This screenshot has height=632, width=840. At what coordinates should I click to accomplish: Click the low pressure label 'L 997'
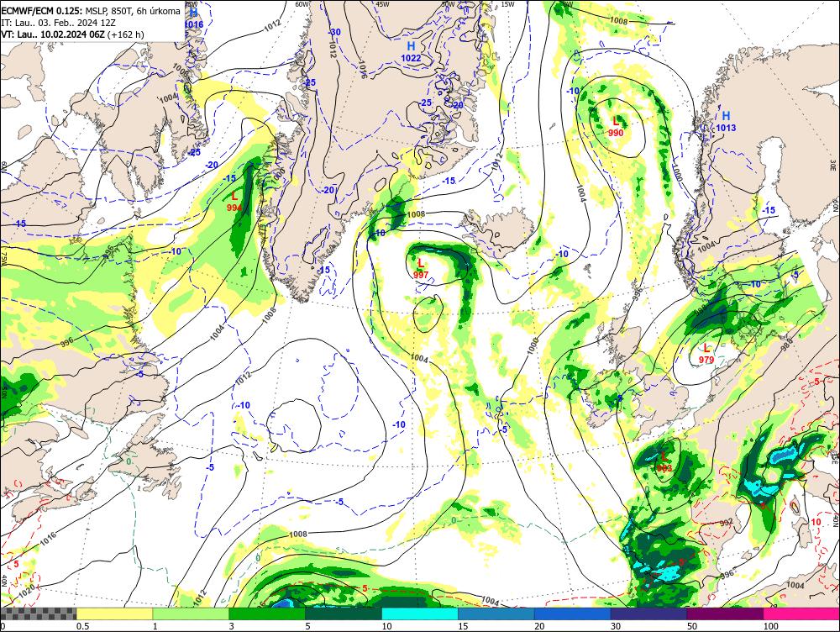pos(421,269)
